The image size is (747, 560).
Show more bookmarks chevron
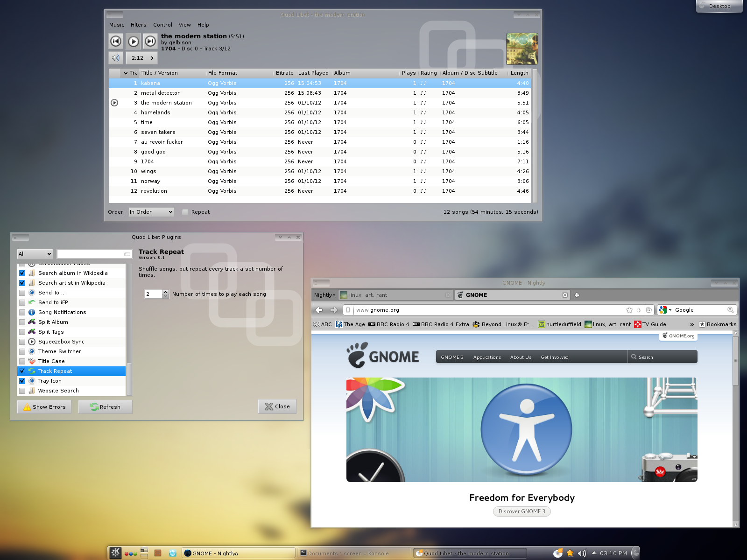[692, 324]
